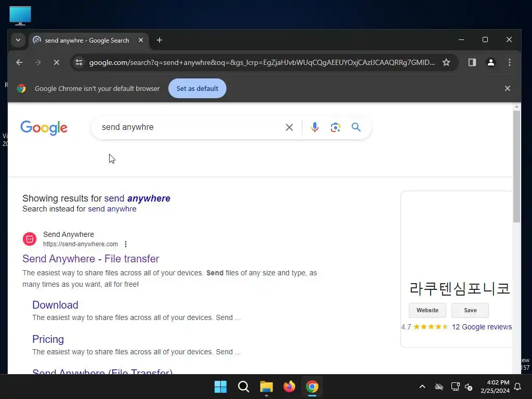Viewport: 532px width, 399px height.
Task: Show hidden system tray icons
Action: point(422,387)
